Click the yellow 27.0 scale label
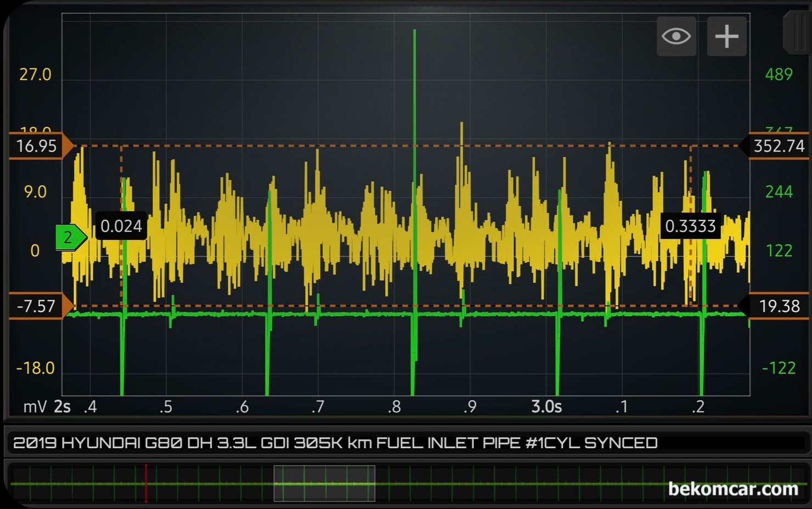This screenshot has height=509, width=812. (35, 75)
